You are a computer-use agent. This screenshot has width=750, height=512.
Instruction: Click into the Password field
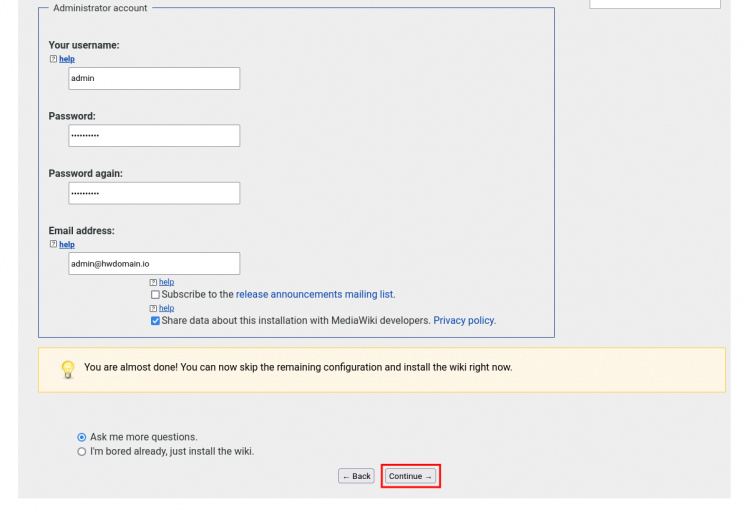click(154, 135)
